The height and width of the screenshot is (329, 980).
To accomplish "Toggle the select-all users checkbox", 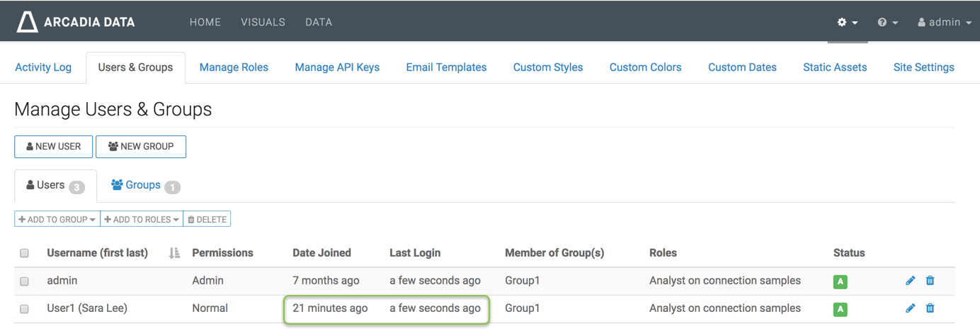I will click(25, 253).
